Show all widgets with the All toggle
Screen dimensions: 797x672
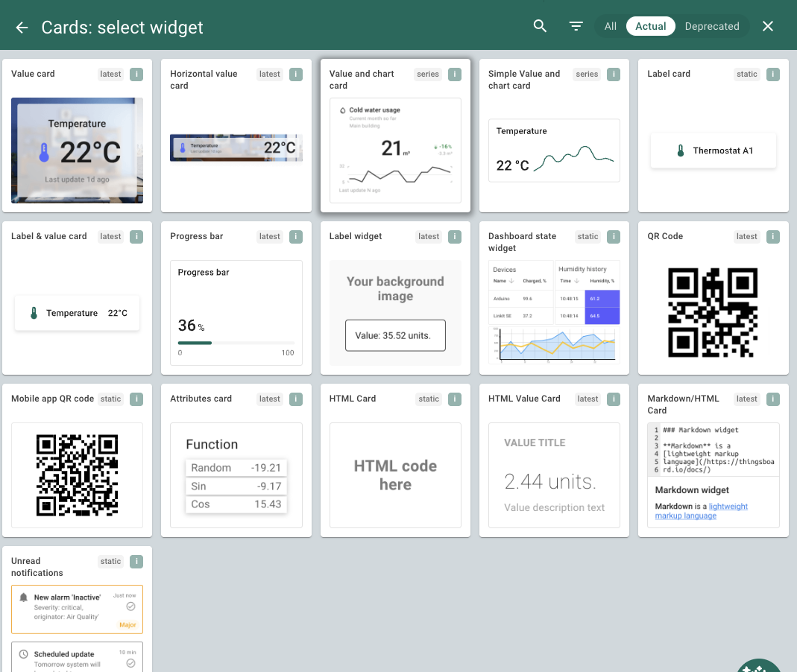tap(610, 26)
